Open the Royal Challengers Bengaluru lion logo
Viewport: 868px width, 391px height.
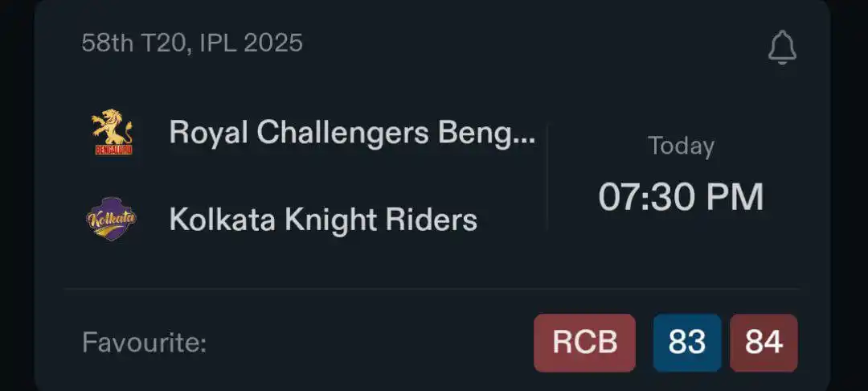tap(113, 132)
